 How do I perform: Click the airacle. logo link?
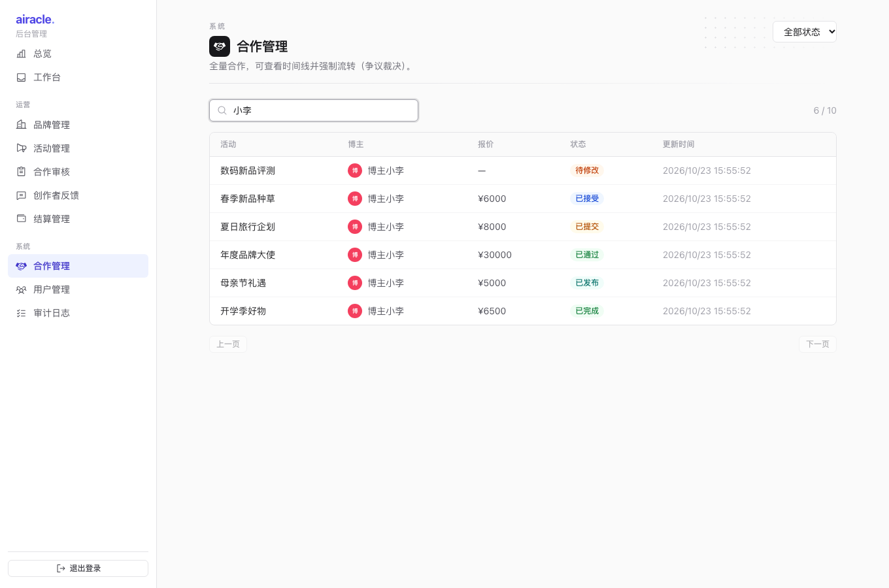pyautogui.click(x=35, y=20)
